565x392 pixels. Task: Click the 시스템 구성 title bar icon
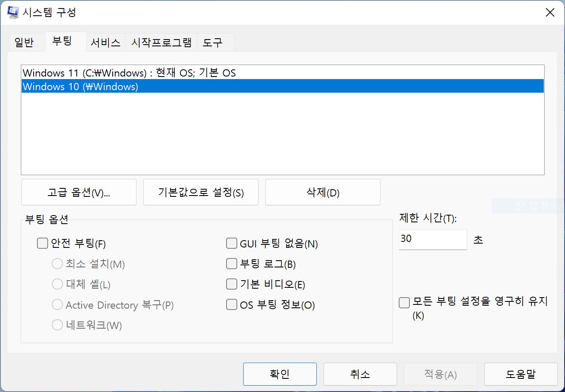point(13,12)
